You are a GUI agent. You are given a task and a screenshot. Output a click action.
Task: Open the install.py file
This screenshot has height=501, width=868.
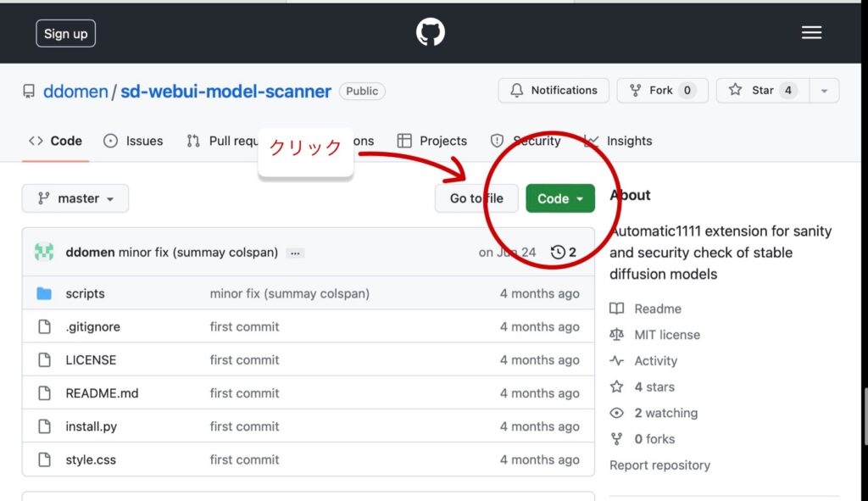(92, 426)
